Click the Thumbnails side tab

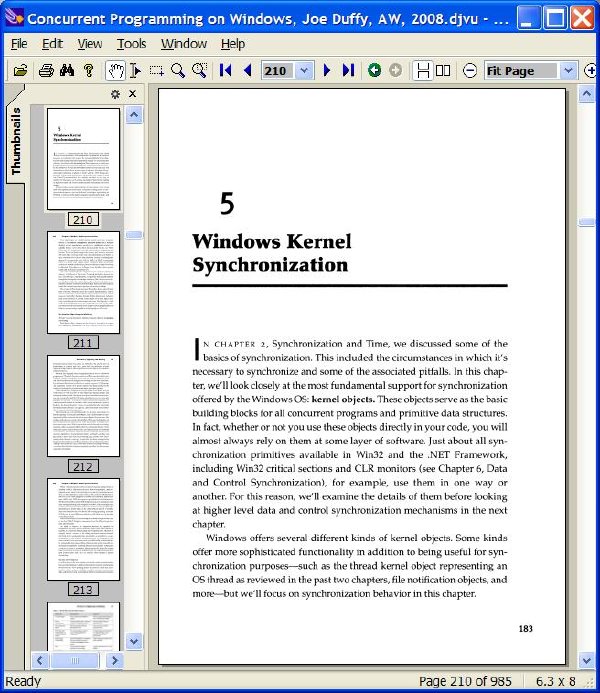15,141
